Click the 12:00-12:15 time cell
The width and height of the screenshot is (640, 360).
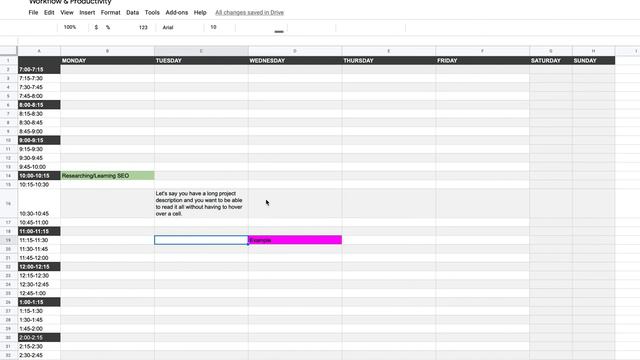[39, 267]
